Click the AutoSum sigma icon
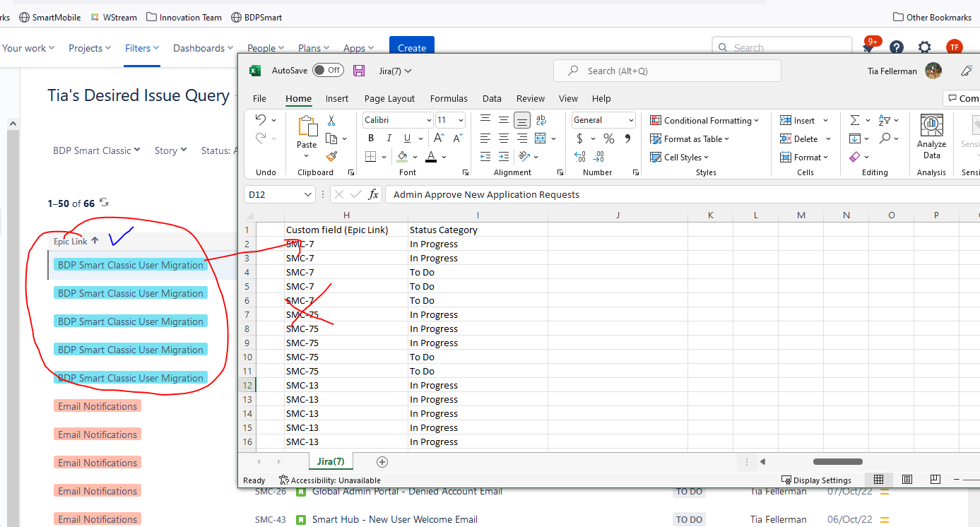980x527 pixels. pos(855,120)
